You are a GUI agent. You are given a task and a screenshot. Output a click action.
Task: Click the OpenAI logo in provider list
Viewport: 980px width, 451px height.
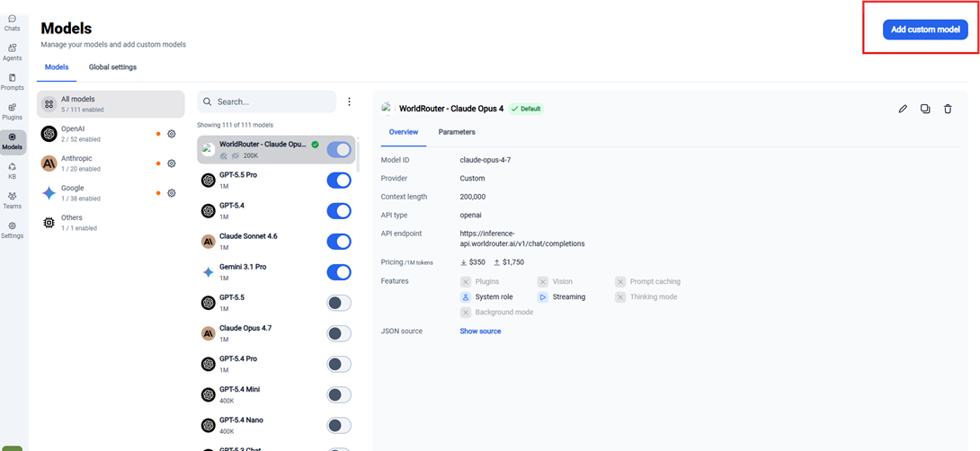pyautogui.click(x=49, y=134)
